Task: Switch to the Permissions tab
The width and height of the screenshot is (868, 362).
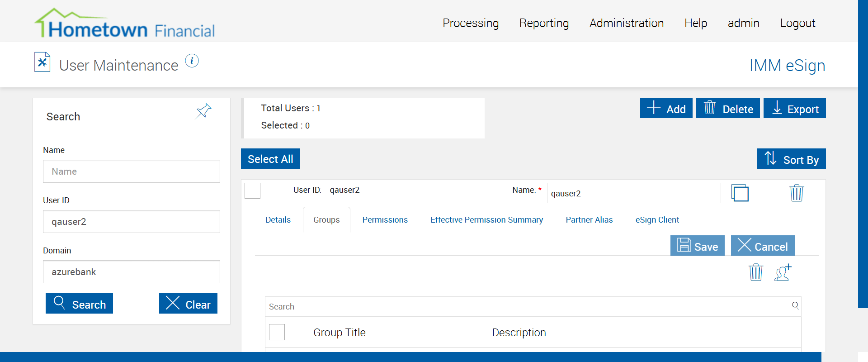Action: pyautogui.click(x=385, y=220)
